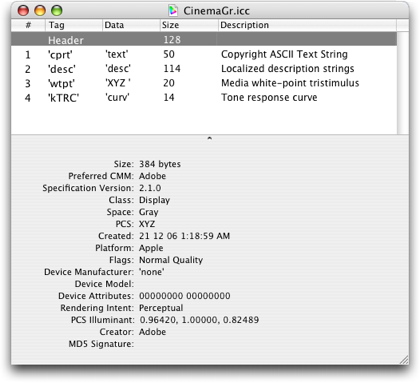
Task: Click the PCS 'XYZ' value
Action: (147, 224)
